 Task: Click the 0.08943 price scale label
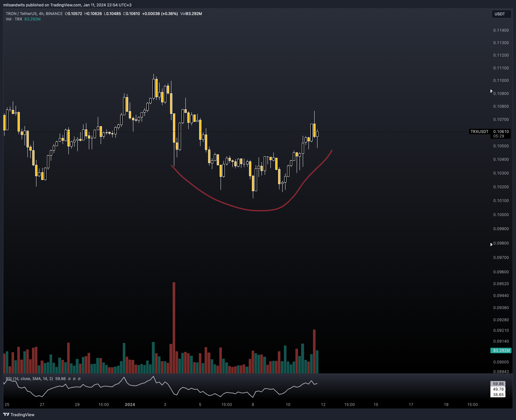(501, 371)
